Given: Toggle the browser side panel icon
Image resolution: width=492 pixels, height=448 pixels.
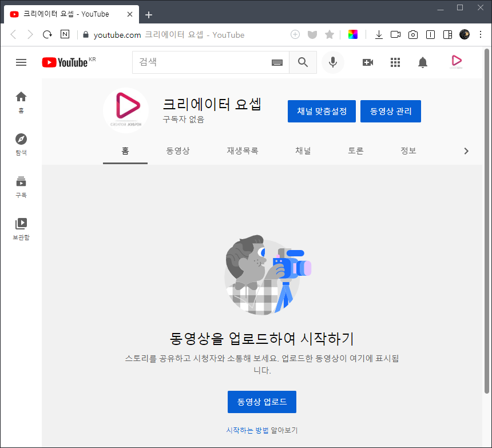Looking at the screenshot, I should click(x=448, y=34).
